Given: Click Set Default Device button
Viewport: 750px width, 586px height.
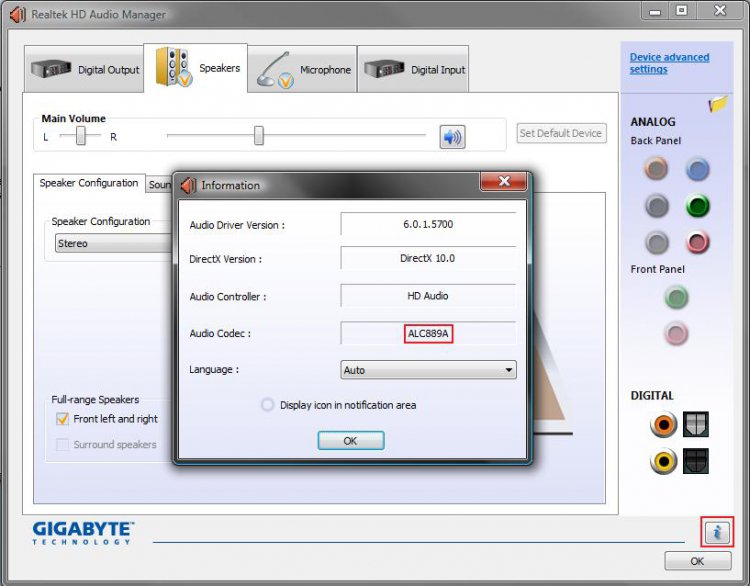Looking at the screenshot, I should 561,133.
